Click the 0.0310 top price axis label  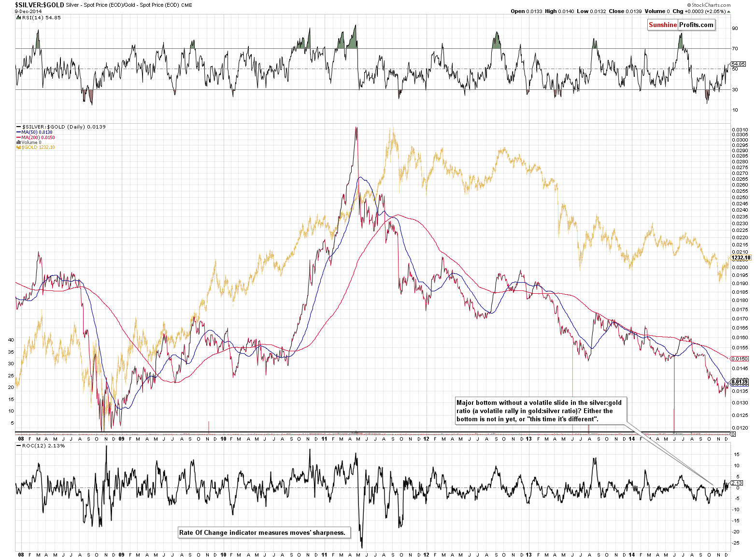click(x=740, y=130)
